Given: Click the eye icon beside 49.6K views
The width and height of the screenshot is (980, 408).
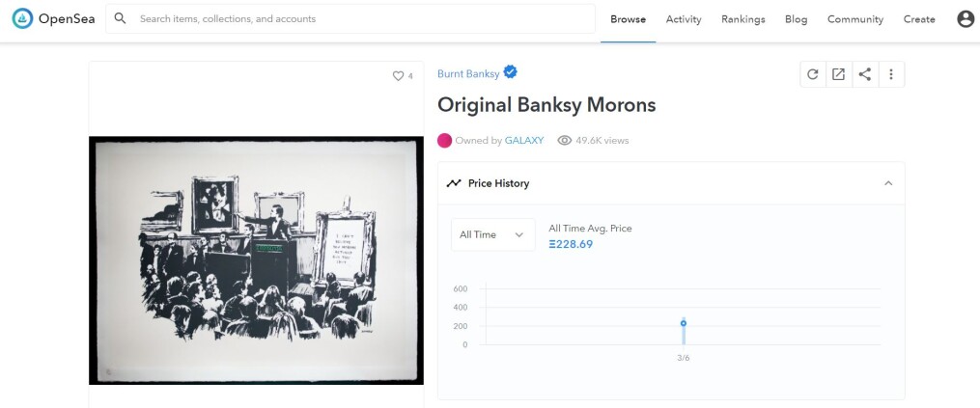Looking at the screenshot, I should tap(565, 141).
